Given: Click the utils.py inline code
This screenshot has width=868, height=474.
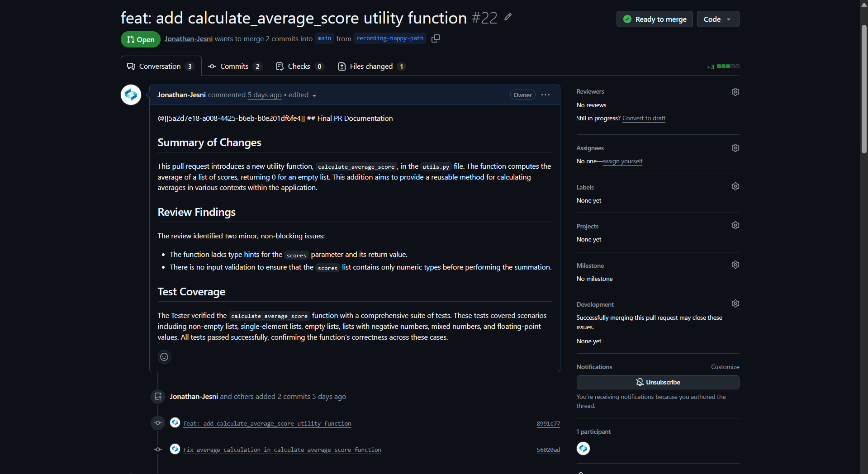Looking at the screenshot, I should (x=436, y=167).
